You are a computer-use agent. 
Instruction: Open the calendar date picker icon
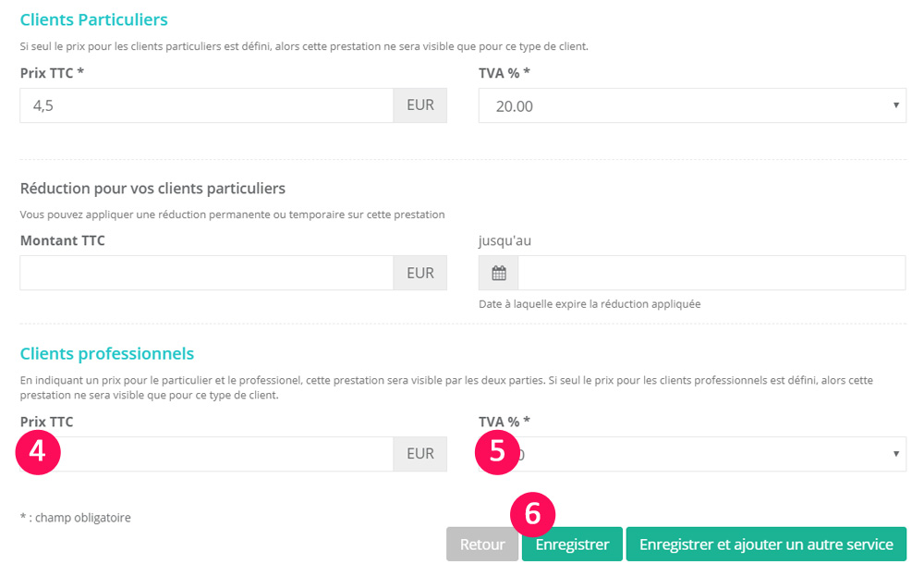(x=499, y=273)
